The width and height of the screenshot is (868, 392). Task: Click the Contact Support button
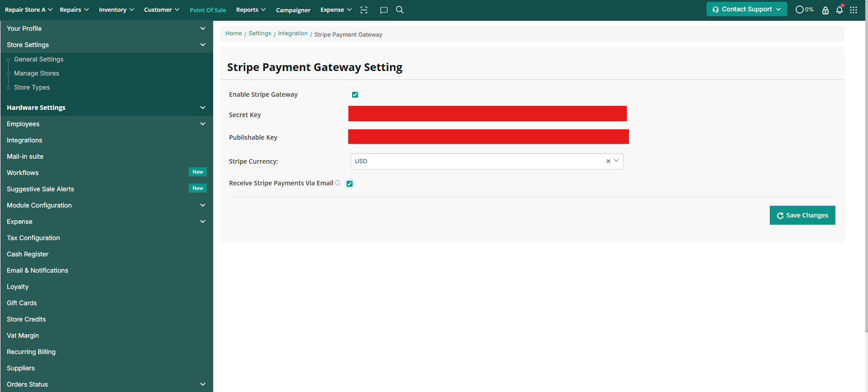[x=747, y=9]
